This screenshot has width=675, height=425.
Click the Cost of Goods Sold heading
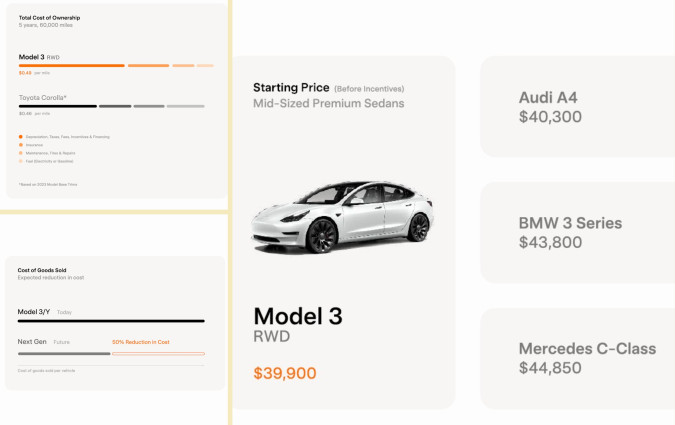click(42, 270)
